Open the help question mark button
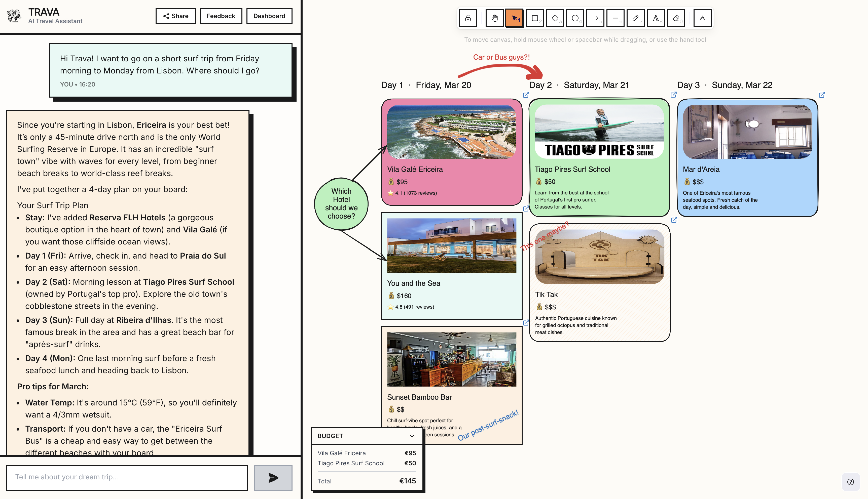The height and width of the screenshot is (499, 868). 851,482
